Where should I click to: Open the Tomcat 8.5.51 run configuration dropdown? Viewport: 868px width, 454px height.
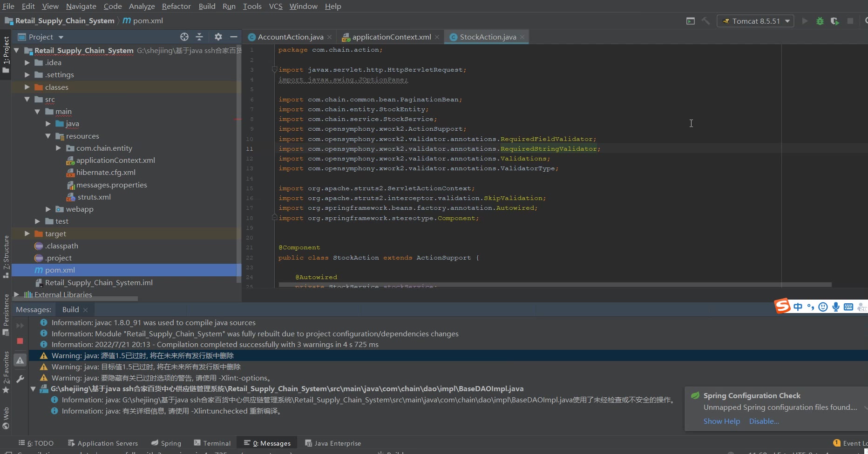coord(755,21)
